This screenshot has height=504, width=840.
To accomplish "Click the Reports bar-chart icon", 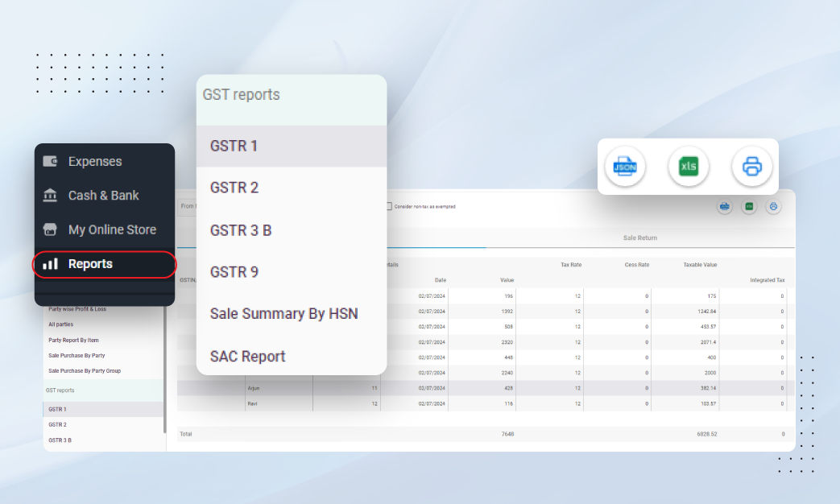I will pyautogui.click(x=51, y=264).
